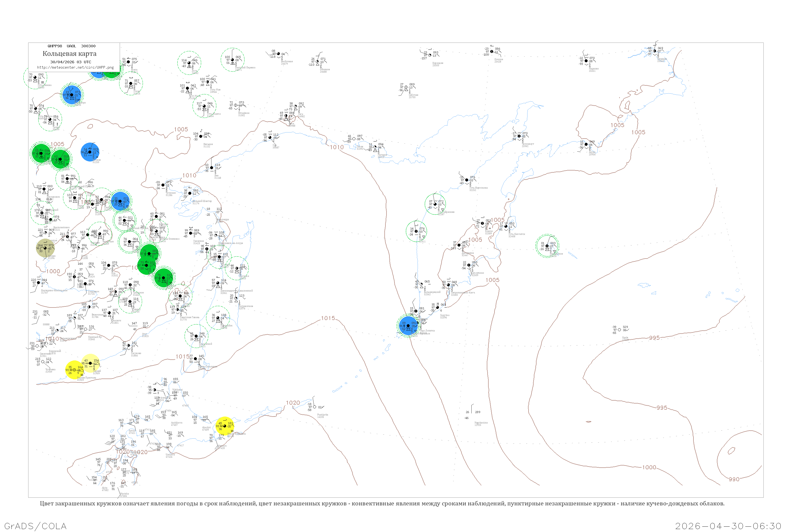Click the yellow circle at Южно-Курильск station
Viewport: 798px width, 532px height.
[x=225, y=426]
